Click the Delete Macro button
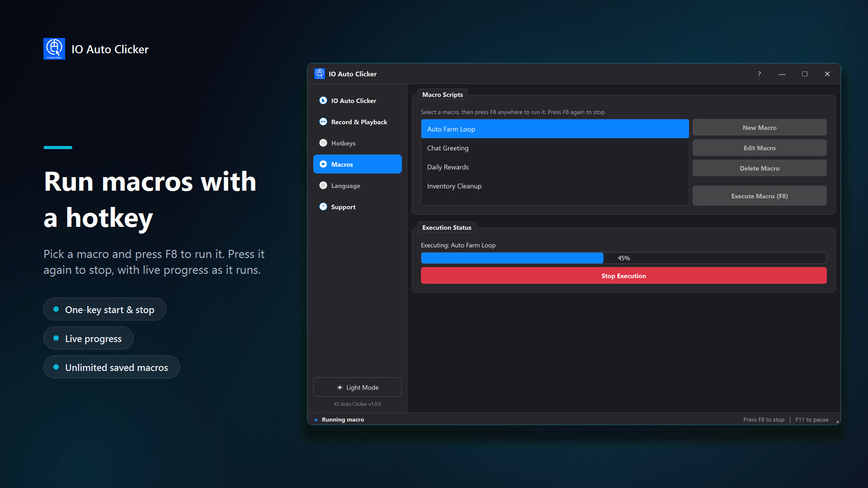 click(x=759, y=168)
